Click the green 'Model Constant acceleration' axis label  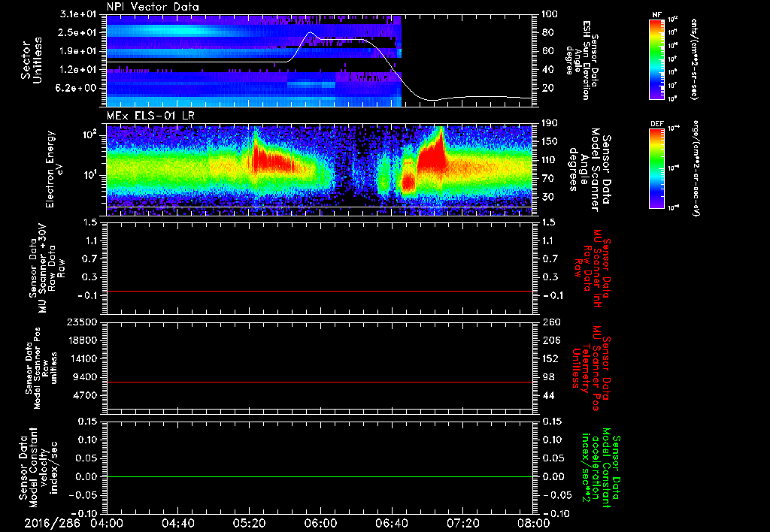[x=599, y=467]
